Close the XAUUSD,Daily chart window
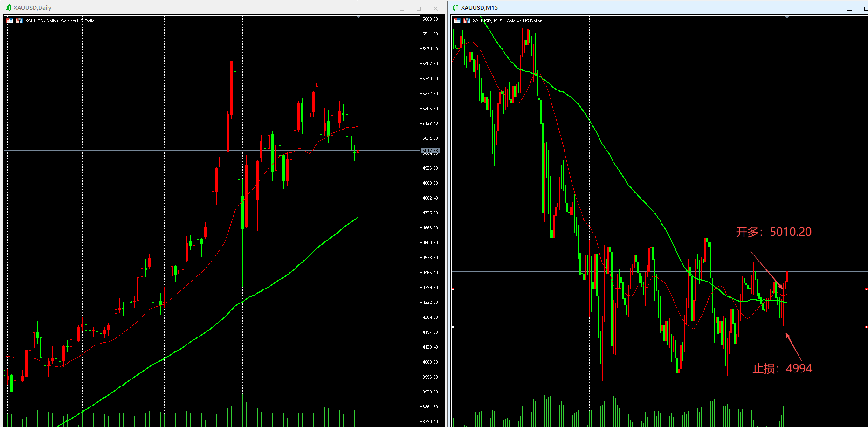The height and width of the screenshot is (427, 868). point(435,8)
